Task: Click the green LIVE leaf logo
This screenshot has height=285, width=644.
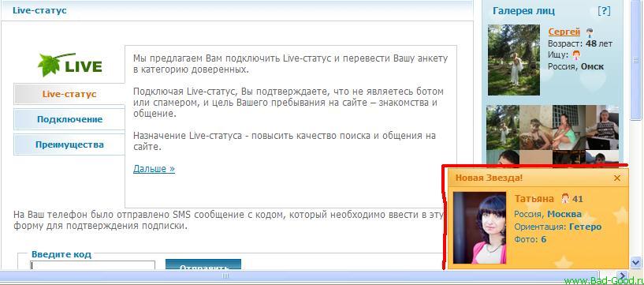Action: coord(70,65)
